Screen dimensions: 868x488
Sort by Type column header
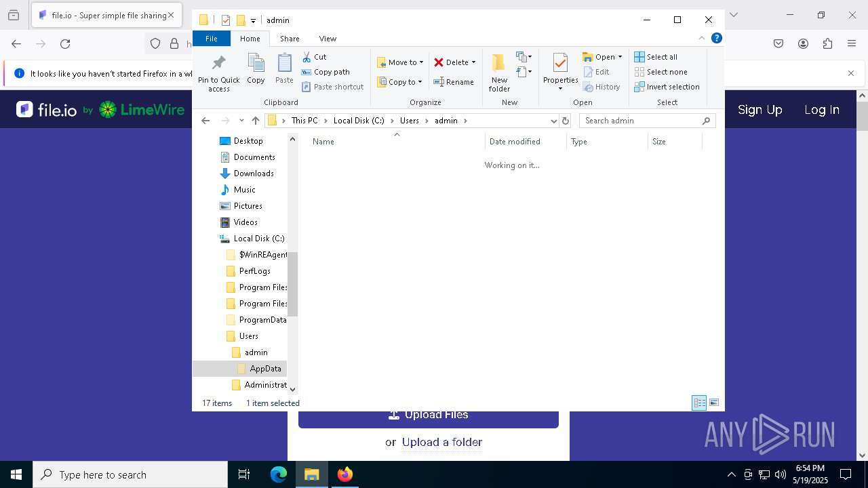607,142
